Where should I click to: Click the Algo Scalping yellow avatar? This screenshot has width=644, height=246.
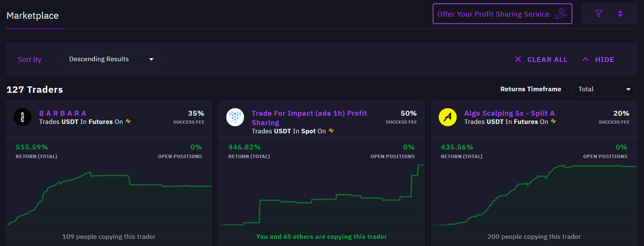click(448, 117)
